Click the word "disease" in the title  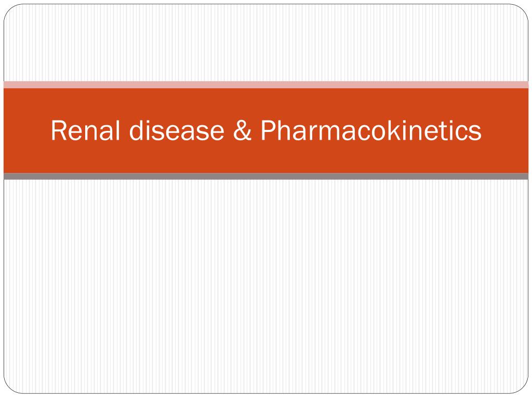(x=177, y=130)
